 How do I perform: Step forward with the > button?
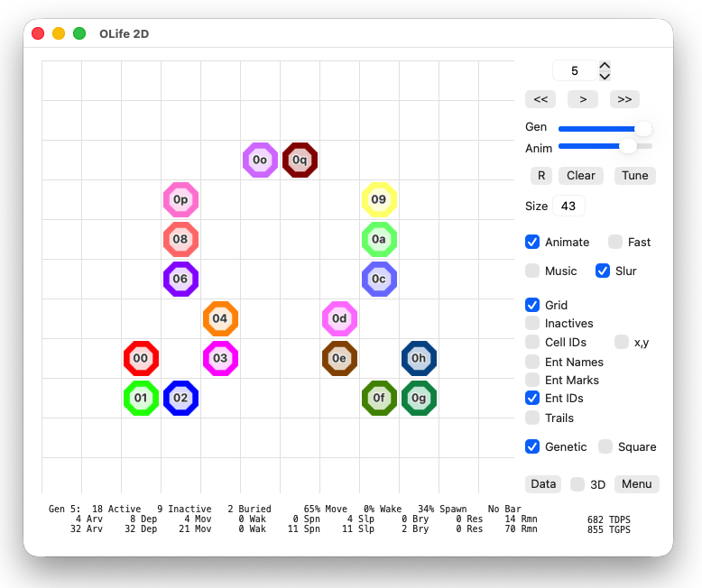(x=583, y=99)
